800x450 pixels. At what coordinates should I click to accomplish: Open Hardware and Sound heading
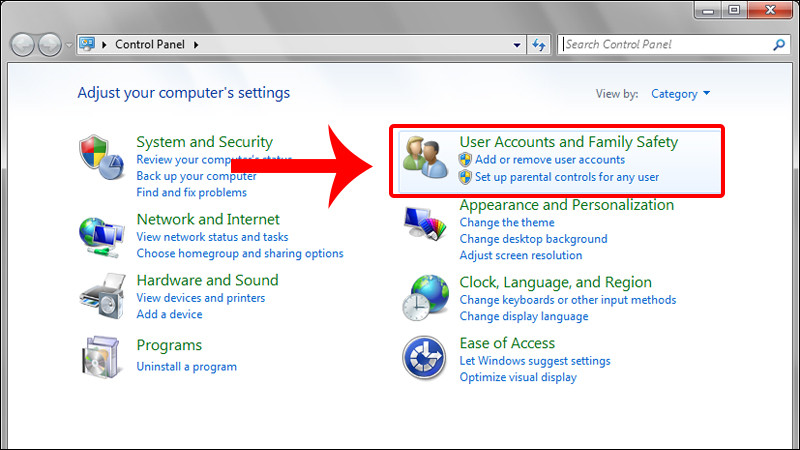[207, 280]
